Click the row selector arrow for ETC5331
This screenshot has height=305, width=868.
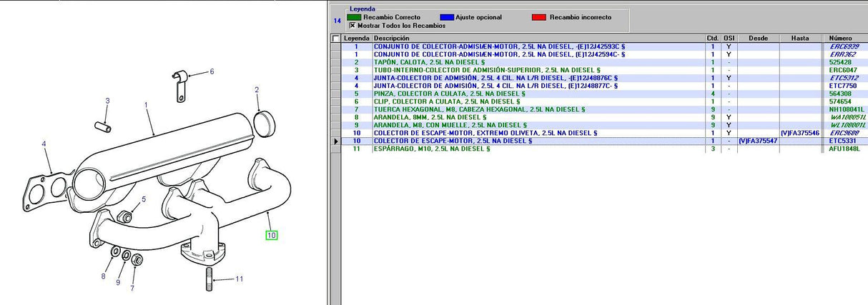tap(335, 141)
